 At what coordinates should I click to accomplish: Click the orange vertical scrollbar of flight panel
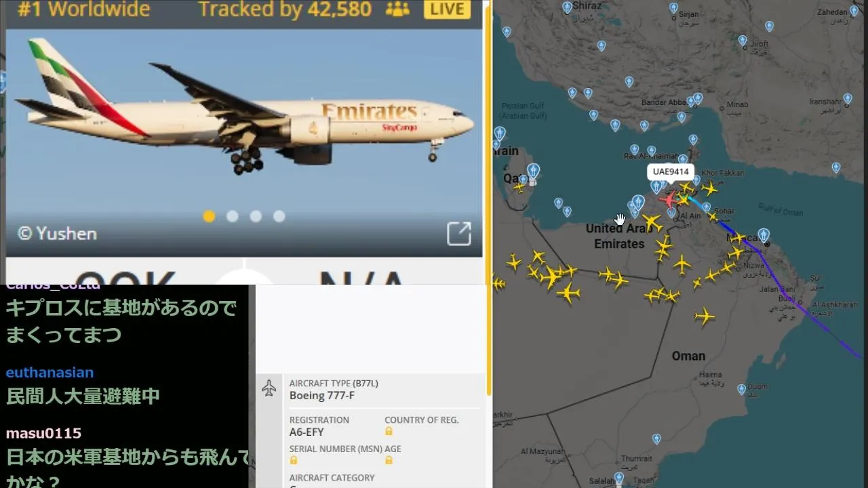(x=487, y=197)
